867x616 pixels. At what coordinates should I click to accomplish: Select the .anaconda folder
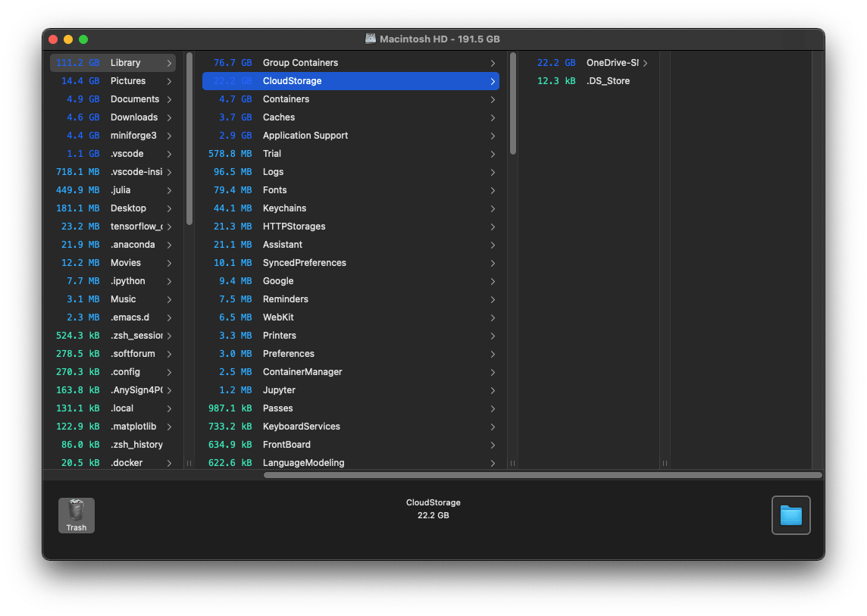click(x=113, y=245)
